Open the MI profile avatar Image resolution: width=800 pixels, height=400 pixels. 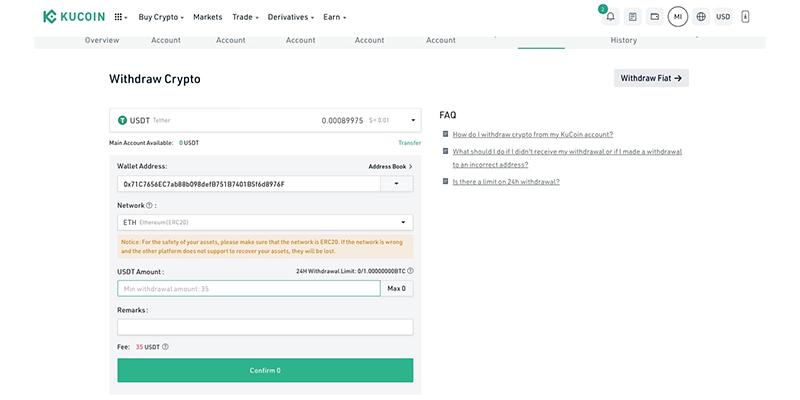click(x=678, y=17)
